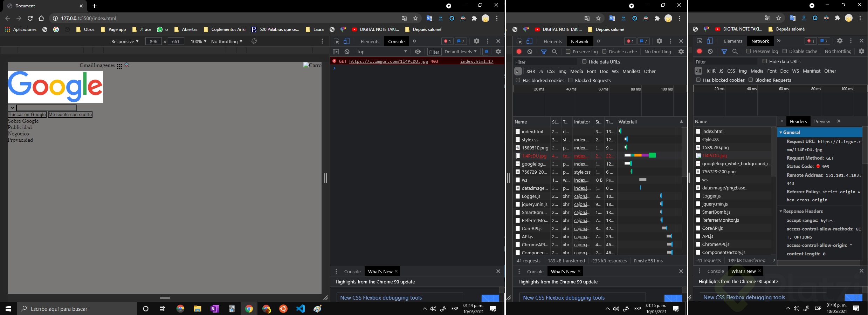
Task: Filter by Img requests in the right window
Action: (743, 71)
